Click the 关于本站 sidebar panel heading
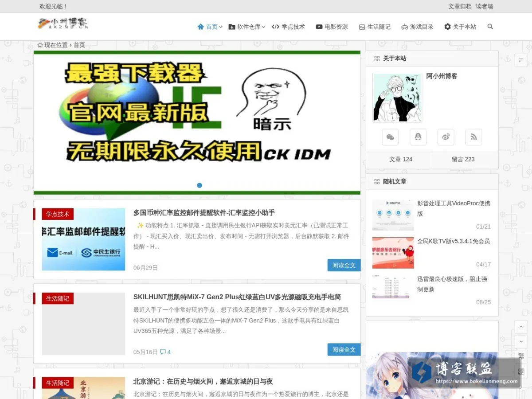 coord(395,59)
